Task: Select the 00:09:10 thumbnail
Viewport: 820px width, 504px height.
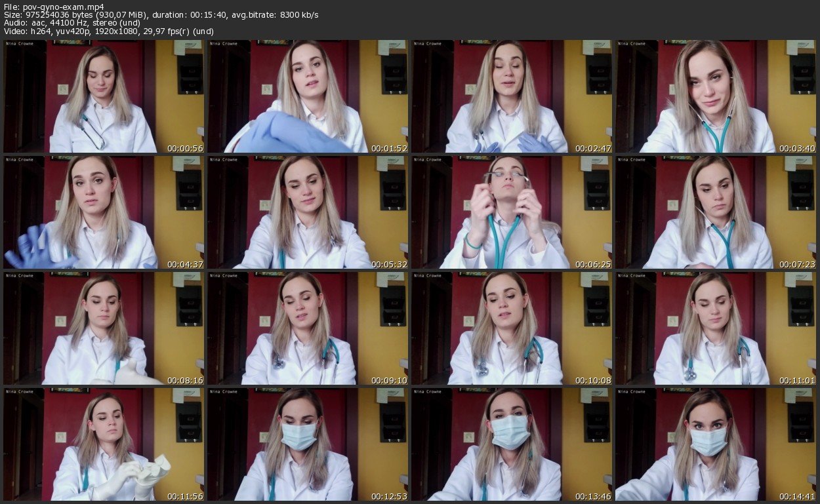Action: coord(308,328)
